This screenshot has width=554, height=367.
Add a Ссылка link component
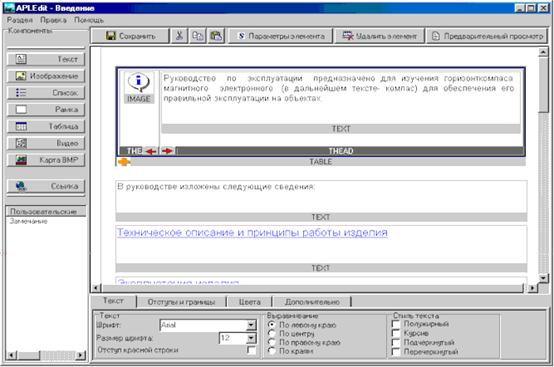coord(46,186)
